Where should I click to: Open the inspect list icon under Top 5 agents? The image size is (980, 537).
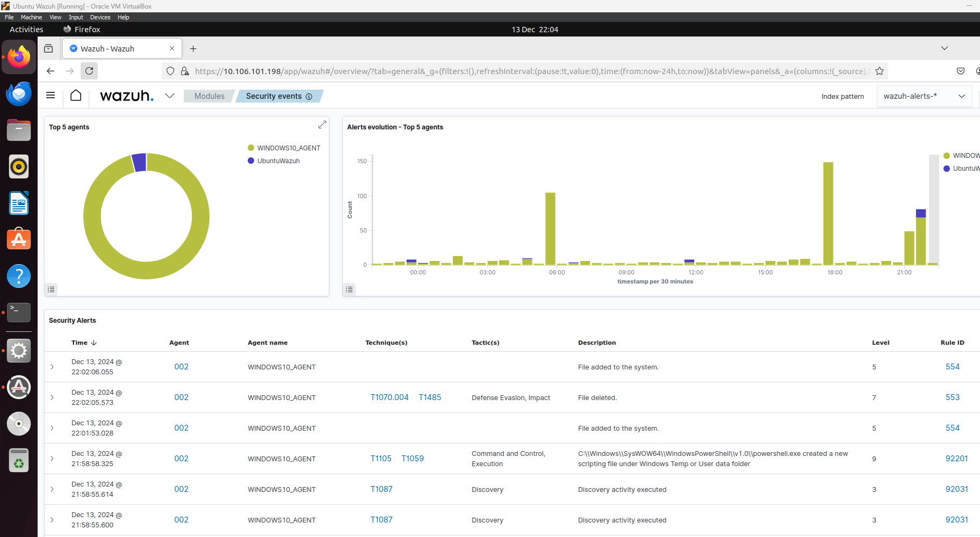[51, 289]
